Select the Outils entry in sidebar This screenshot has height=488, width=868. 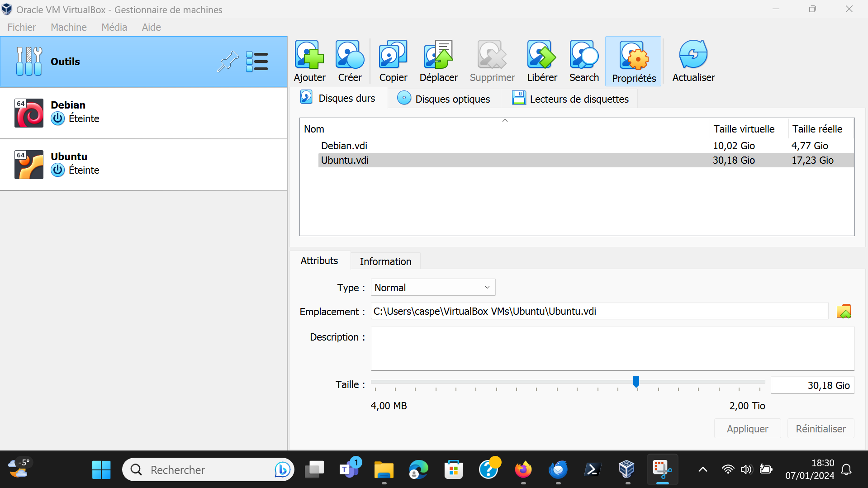pos(143,62)
